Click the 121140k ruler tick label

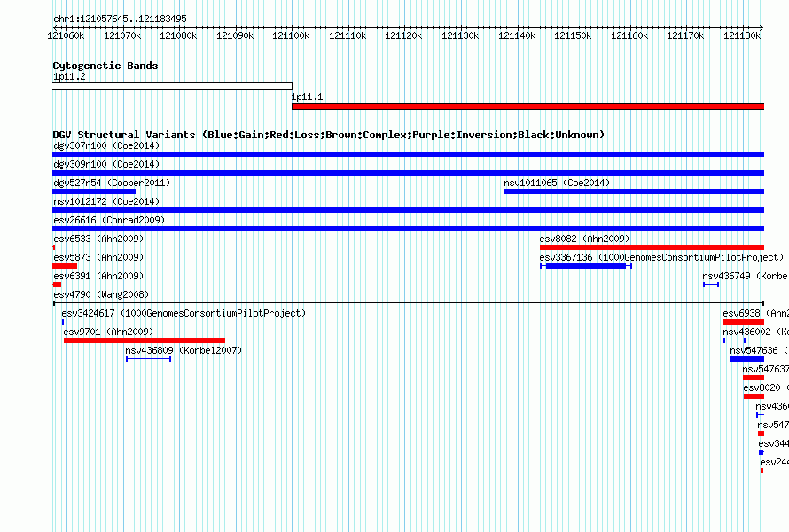tap(517, 35)
